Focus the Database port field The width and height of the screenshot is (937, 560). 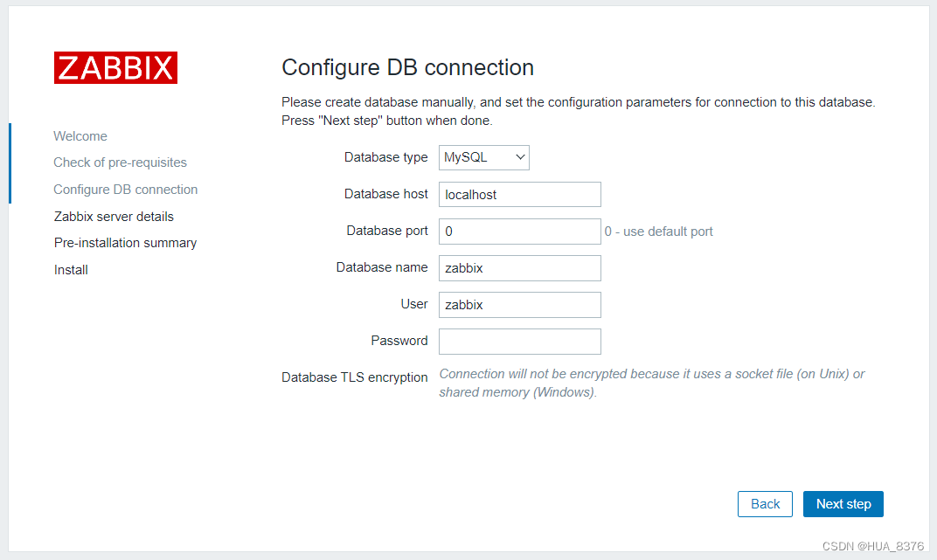(519, 231)
